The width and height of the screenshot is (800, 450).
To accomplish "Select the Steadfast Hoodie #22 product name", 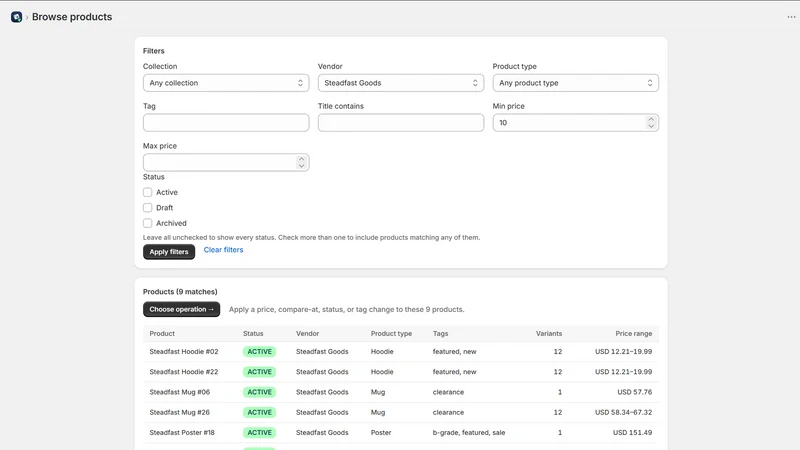I will pos(184,372).
